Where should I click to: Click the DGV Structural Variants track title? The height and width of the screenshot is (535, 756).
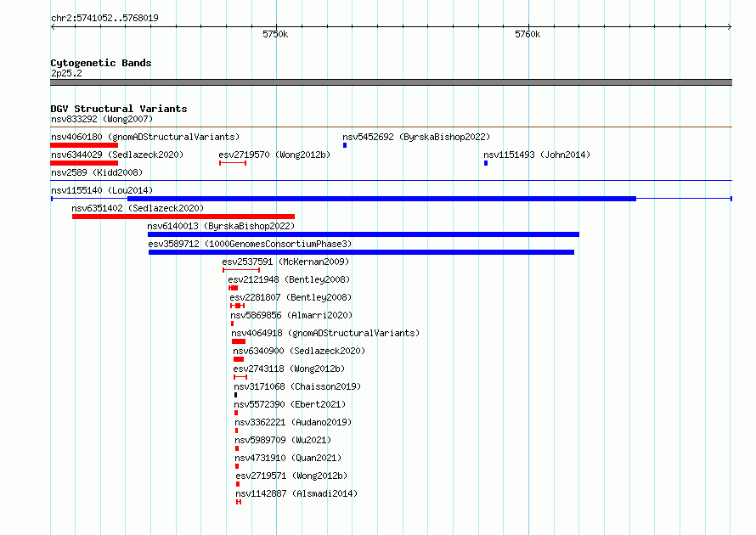(119, 109)
